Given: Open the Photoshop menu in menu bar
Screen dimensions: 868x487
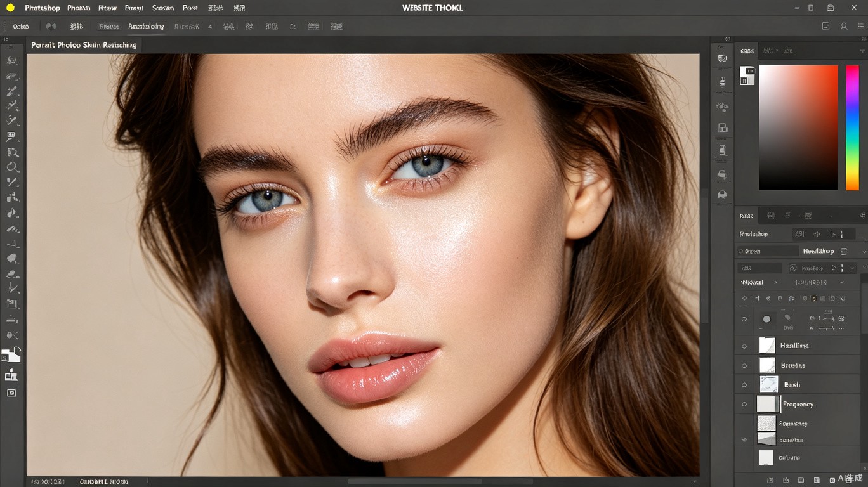Looking at the screenshot, I should pyautogui.click(x=43, y=8).
